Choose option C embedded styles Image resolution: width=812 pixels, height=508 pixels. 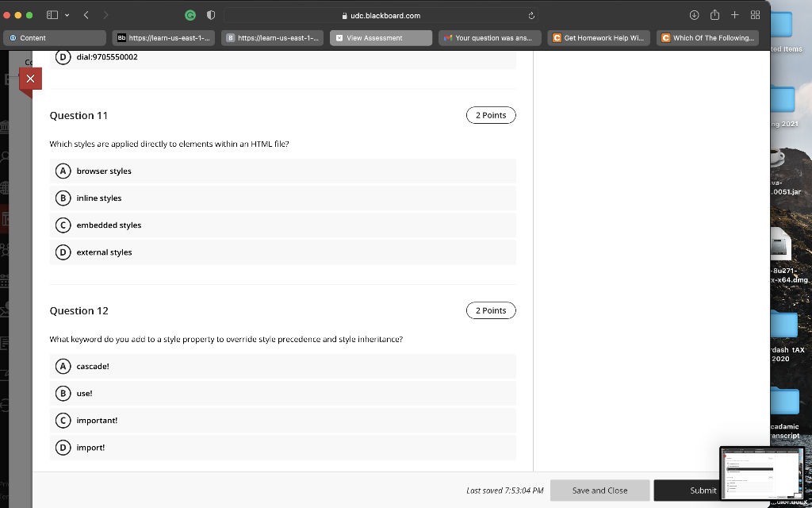(x=283, y=225)
